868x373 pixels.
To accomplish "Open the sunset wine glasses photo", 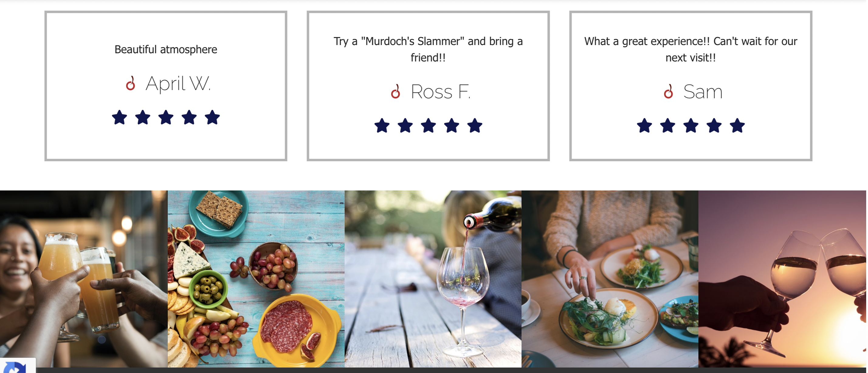I will pos(782,279).
